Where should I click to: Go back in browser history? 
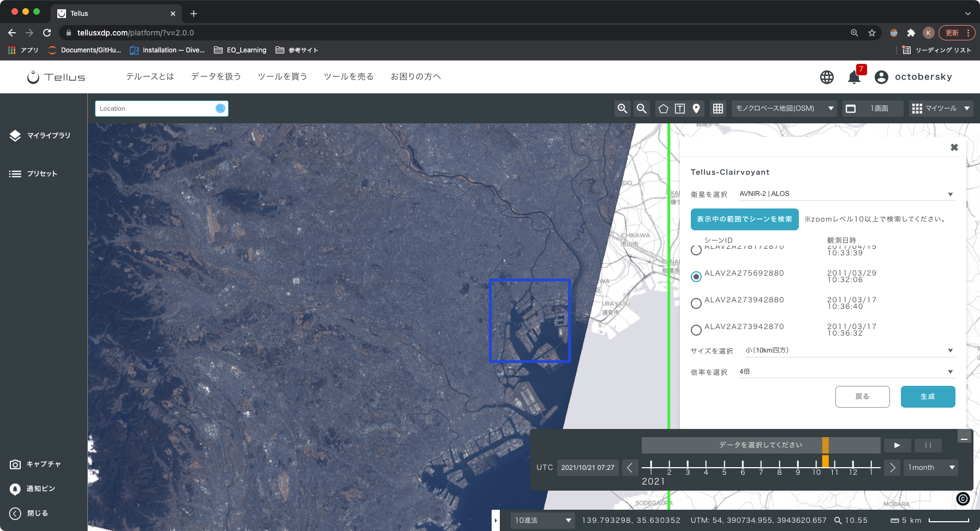pos(12,33)
